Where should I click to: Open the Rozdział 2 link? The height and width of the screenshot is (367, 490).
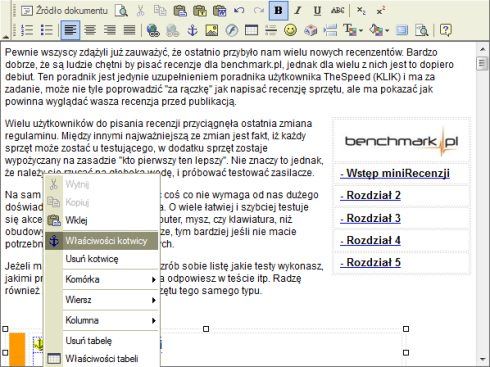coord(370,196)
